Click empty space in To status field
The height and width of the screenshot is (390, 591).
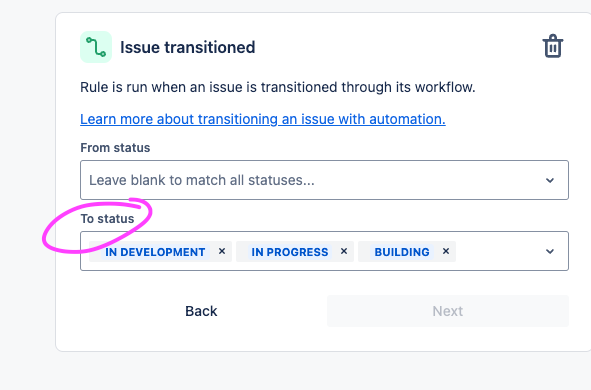498,251
